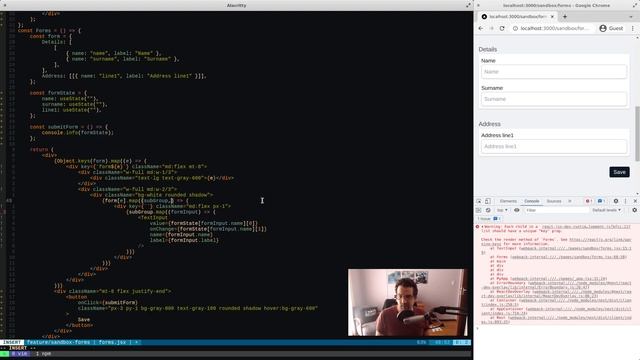Switch to the Console tab in DevTools
The height and width of the screenshot is (360, 640).
[x=531, y=201]
